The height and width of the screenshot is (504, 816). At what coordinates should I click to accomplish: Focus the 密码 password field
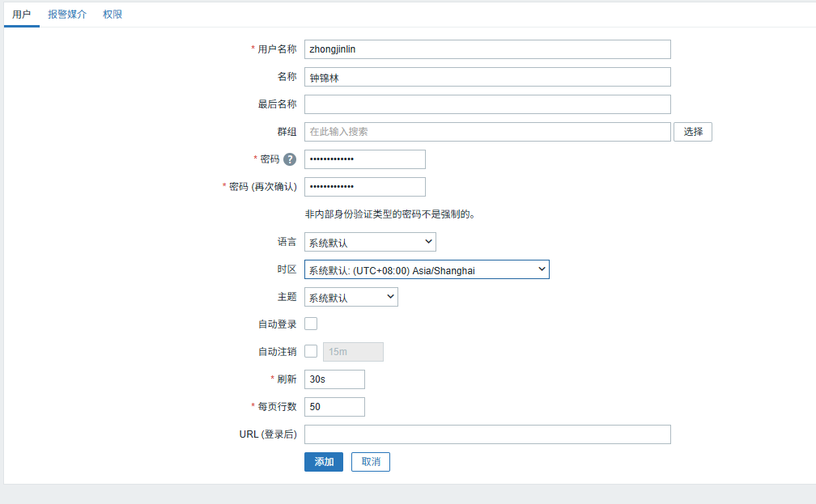(364, 159)
